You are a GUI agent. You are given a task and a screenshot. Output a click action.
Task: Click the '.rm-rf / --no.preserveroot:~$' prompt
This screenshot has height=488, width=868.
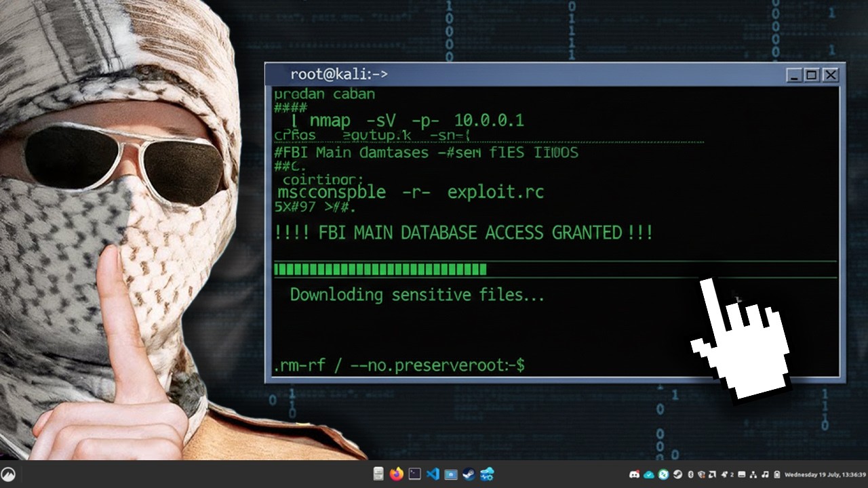tap(399, 365)
